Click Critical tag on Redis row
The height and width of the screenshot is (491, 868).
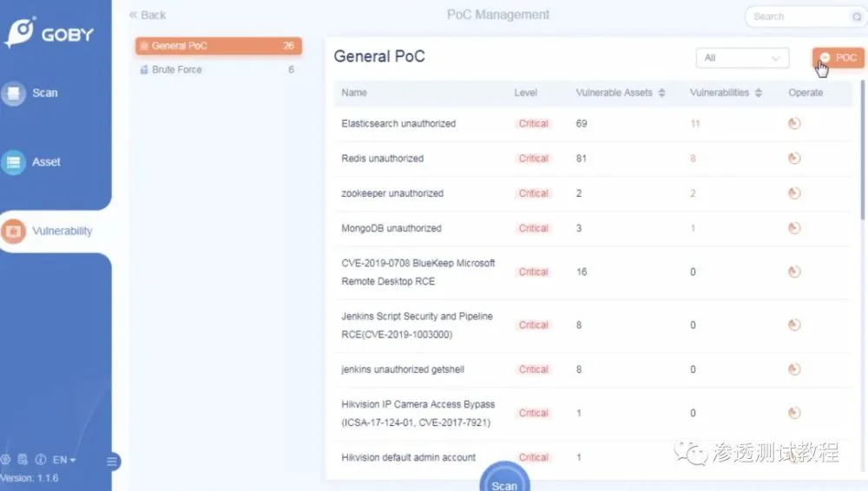(533, 158)
